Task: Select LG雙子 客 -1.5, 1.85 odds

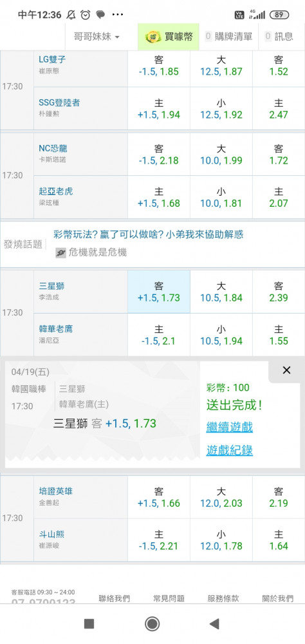Action: pos(159,66)
